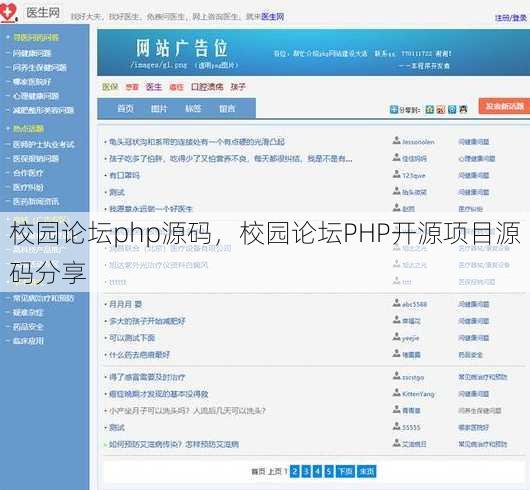
Task: Go to page 3
Action: [x=306, y=471]
